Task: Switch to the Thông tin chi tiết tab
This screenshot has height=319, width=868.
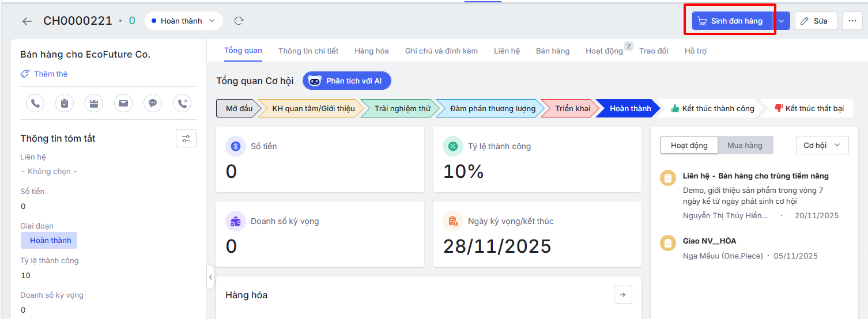Action: tap(308, 51)
